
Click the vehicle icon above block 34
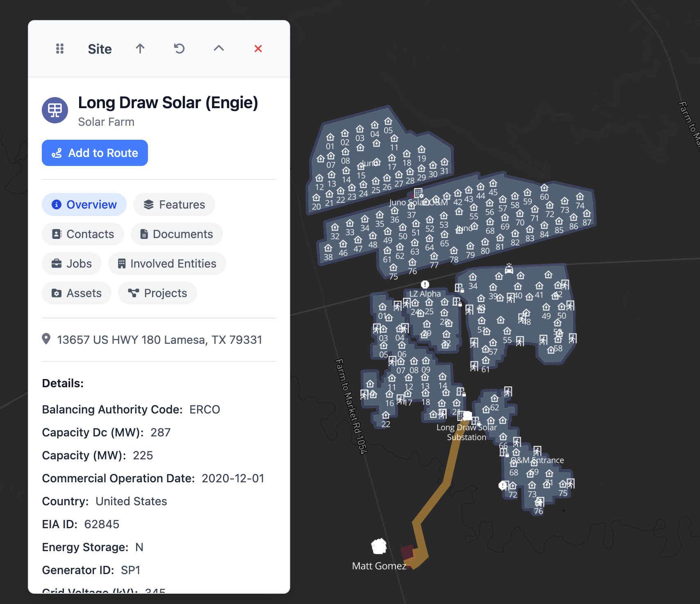click(509, 268)
